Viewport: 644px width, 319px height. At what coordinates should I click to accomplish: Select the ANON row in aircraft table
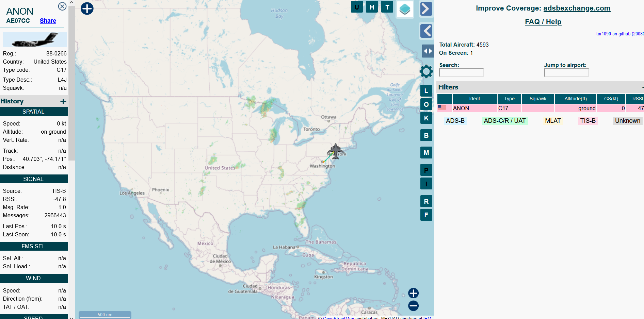(x=541, y=108)
